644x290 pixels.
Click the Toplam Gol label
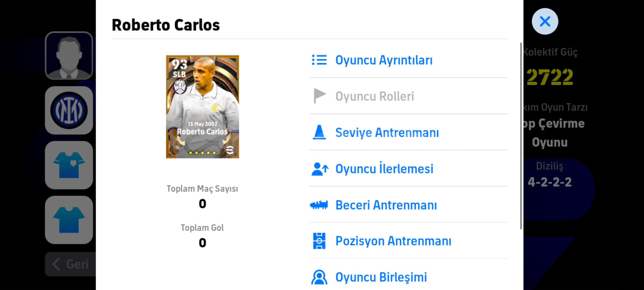point(202,227)
